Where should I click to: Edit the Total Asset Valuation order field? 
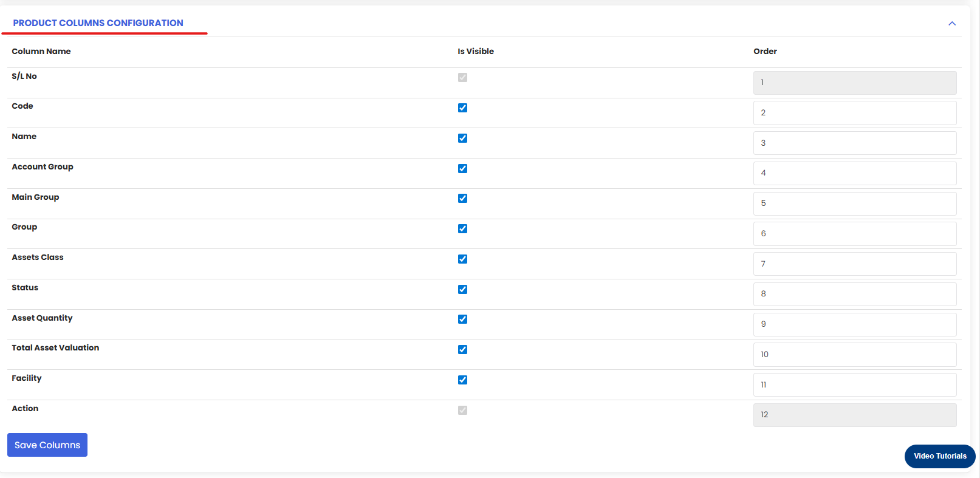click(855, 355)
